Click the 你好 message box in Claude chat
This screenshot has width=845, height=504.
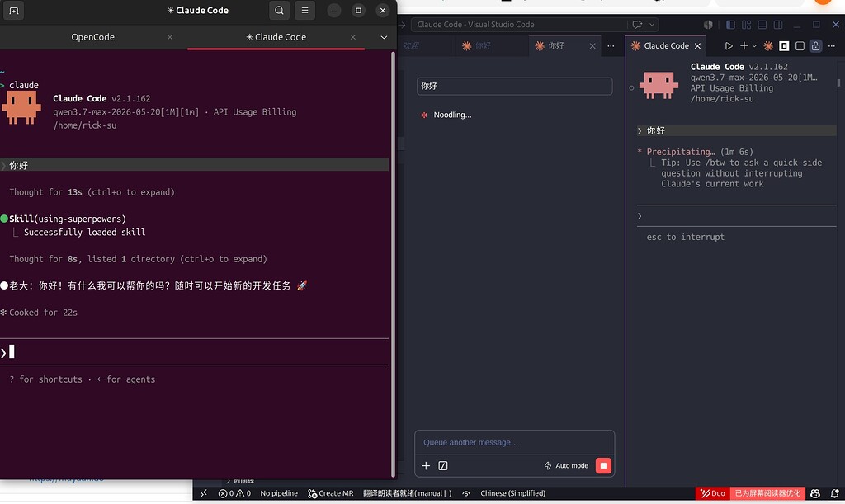[515, 86]
